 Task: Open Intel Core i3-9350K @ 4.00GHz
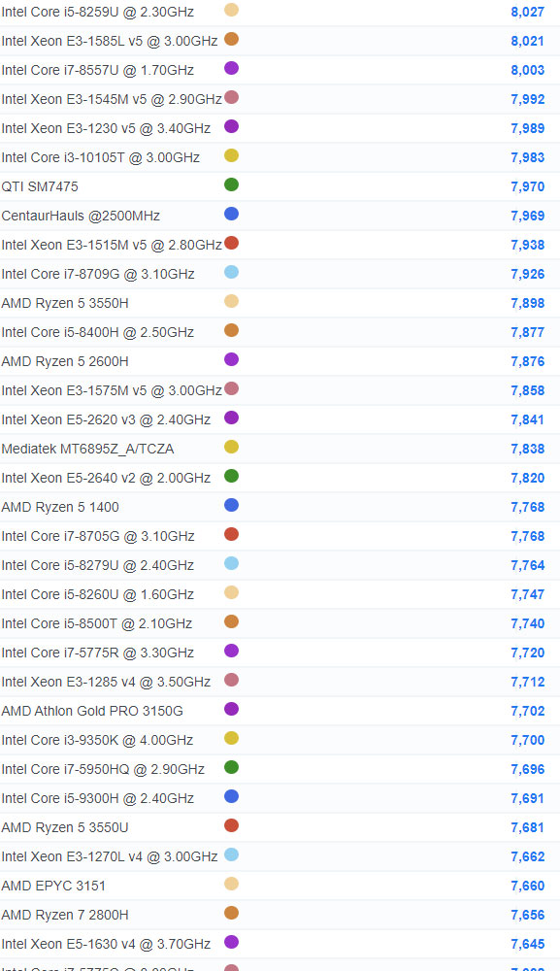(x=97, y=739)
